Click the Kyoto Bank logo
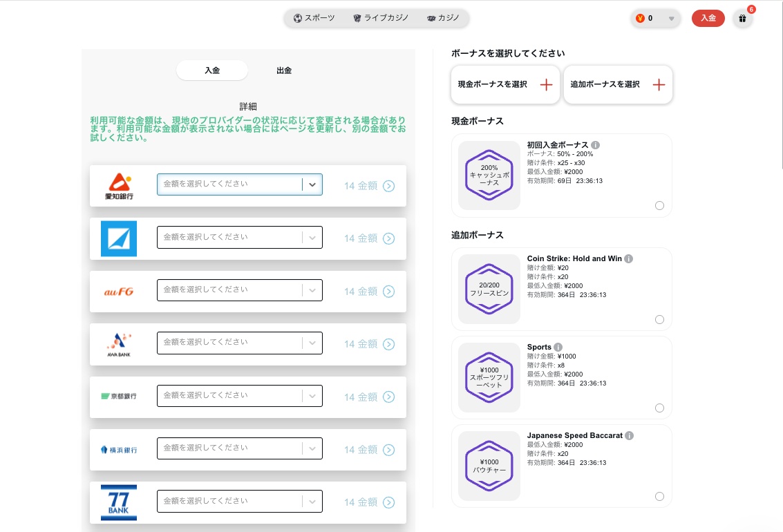This screenshot has width=783, height=532. tap(119, 397)
